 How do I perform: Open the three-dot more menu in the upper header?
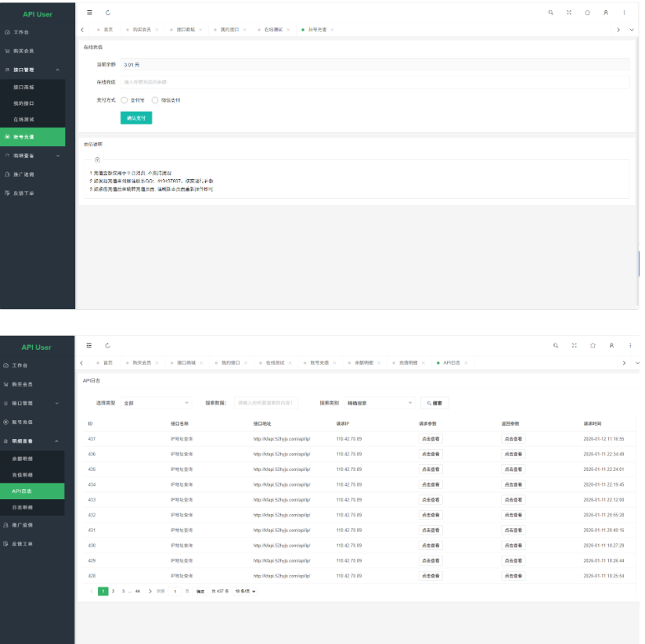[624, 13]
